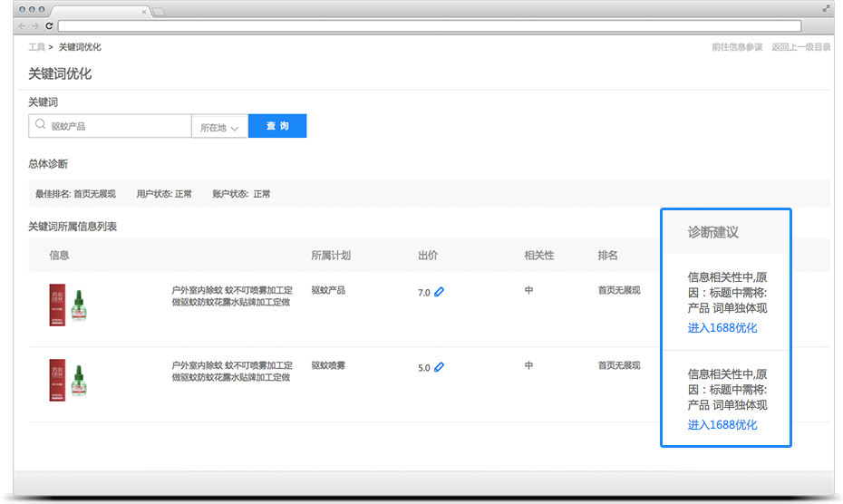This screenshot has height=504, width=843.
Task: Open product thumbnail in 驱蚊喷雾 row
Action: click(72, 380)
